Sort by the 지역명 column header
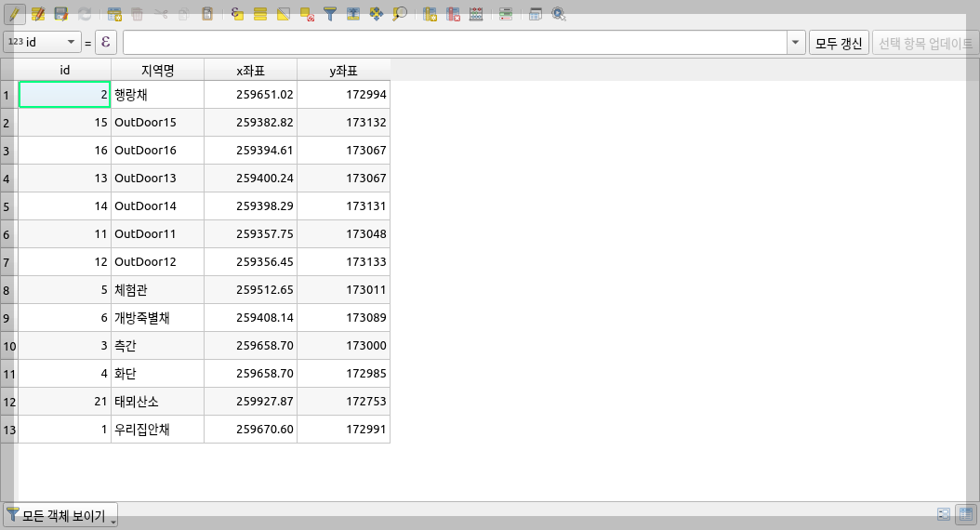The height and width of the screenshot is (530, 980). (157, 70)
